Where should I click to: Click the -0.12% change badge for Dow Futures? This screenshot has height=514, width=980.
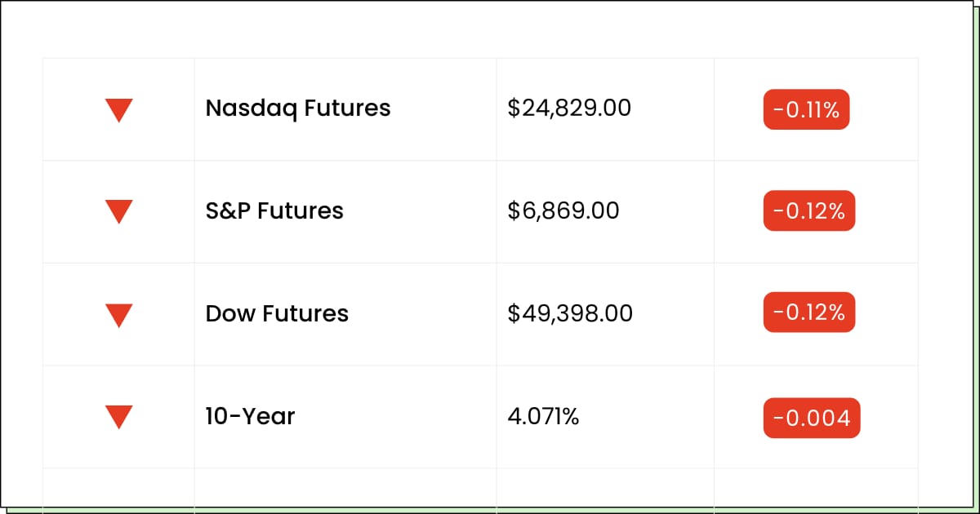pos(808,312)
